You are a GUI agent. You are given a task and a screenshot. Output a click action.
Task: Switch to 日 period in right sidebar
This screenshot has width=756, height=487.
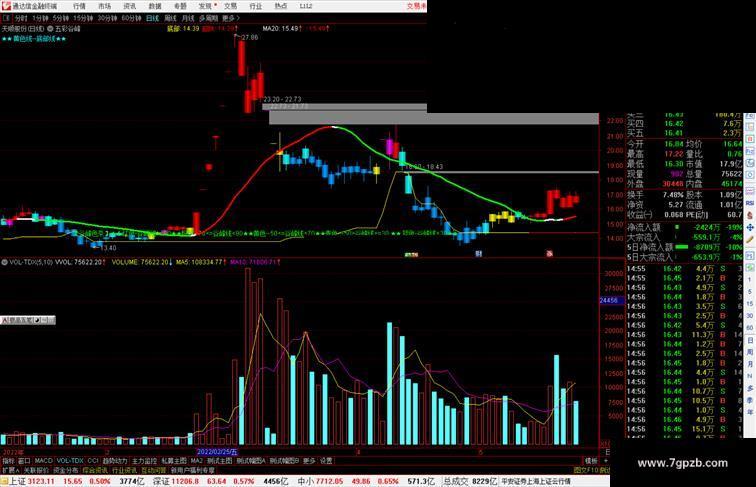(750, 340)
